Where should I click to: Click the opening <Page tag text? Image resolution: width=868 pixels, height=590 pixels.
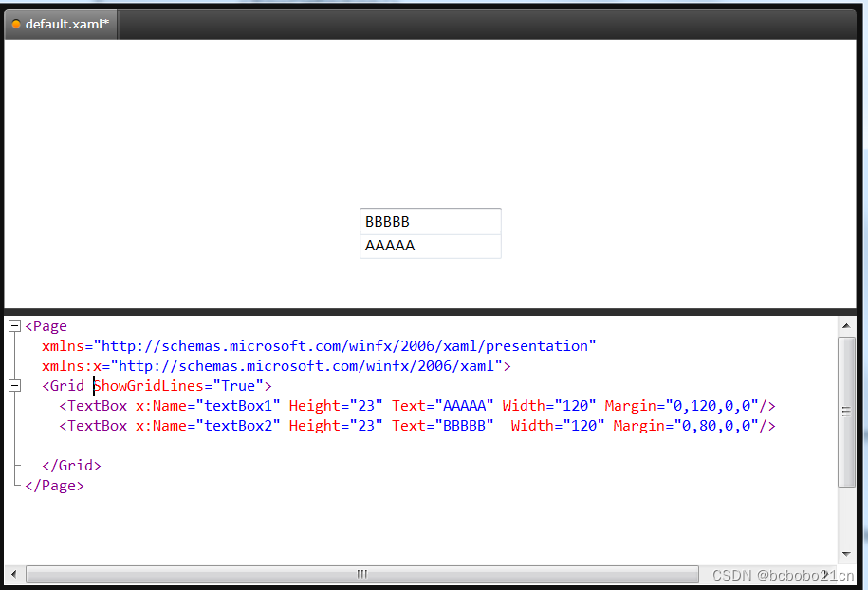point(46,326)
